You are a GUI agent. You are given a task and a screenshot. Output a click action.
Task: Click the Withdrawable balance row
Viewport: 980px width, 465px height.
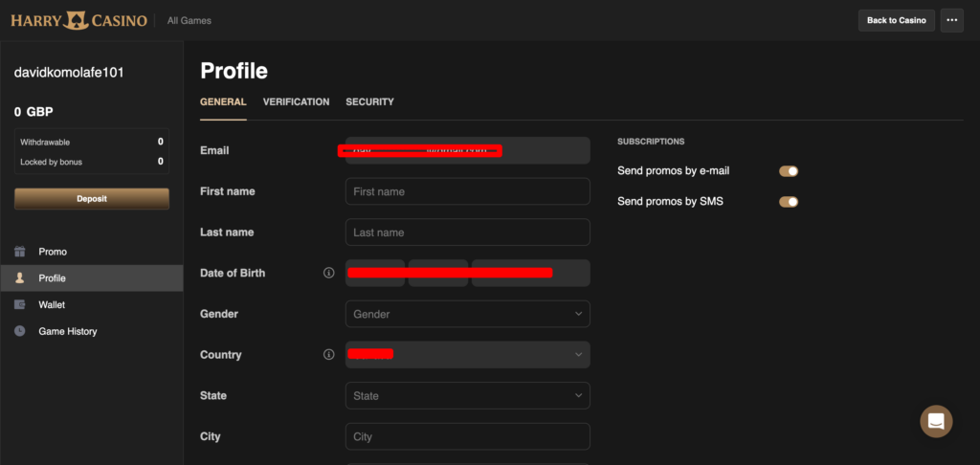[x=92, y=142]
